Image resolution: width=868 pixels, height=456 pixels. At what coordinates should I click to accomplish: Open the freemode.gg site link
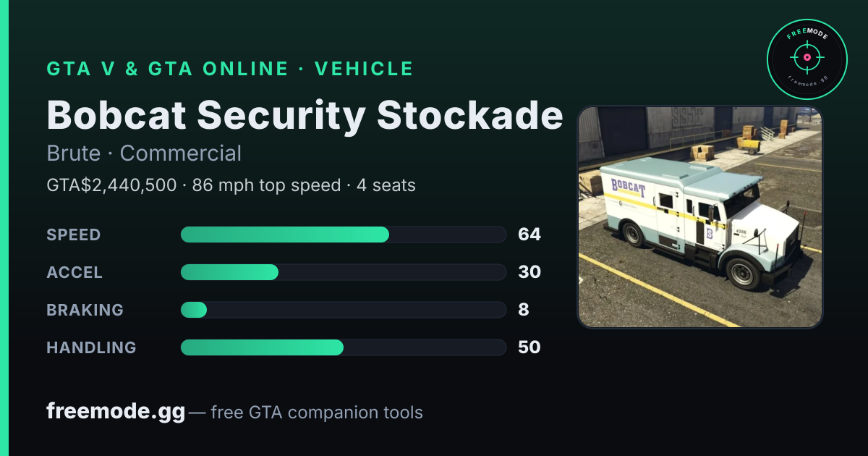point(116,412)
